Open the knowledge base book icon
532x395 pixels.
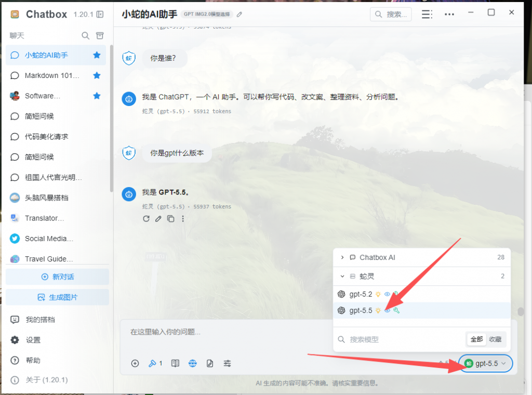(175, 363)
